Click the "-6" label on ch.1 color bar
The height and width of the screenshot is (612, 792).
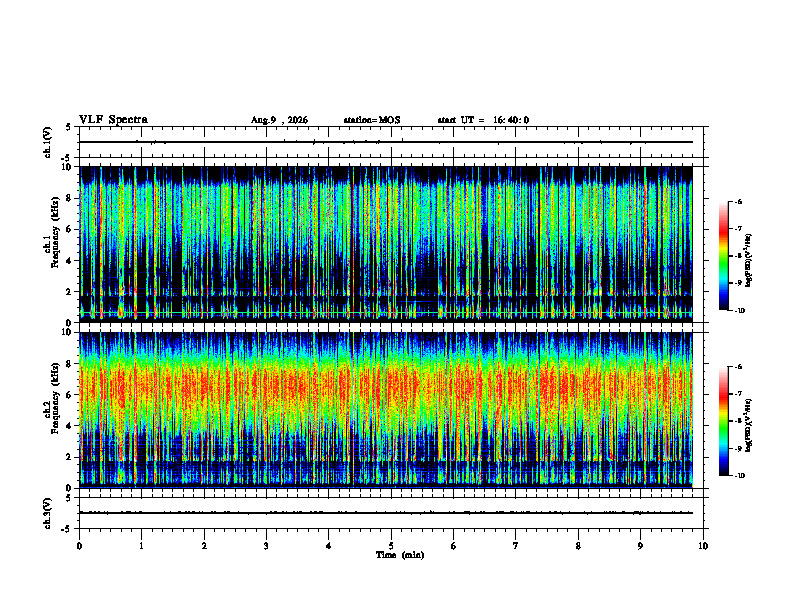pos(738,201)
